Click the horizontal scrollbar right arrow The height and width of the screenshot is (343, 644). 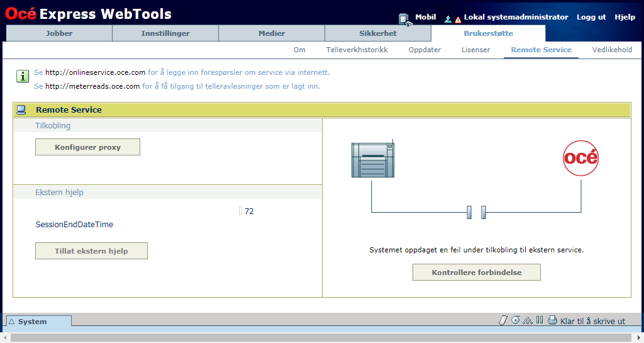coord(639,338)
